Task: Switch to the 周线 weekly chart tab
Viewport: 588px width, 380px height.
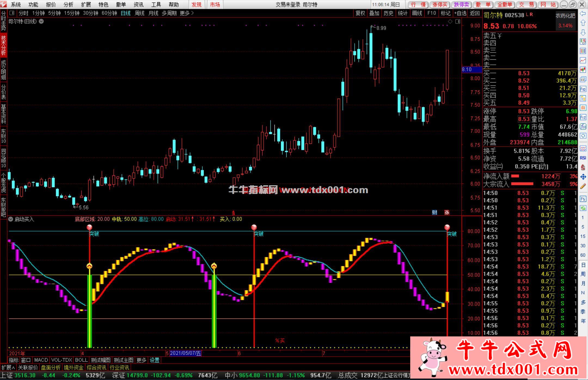Action: click(x=139, y=13)
